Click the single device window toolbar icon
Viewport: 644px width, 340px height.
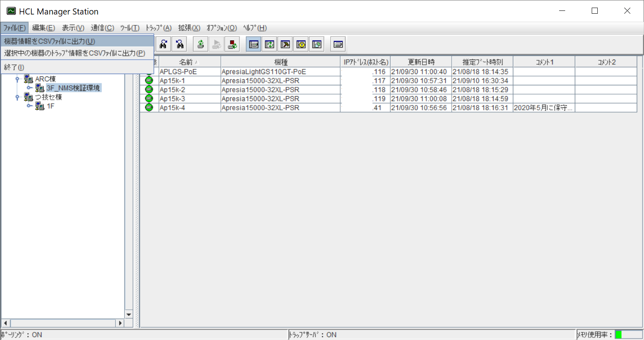pos(338,44)
